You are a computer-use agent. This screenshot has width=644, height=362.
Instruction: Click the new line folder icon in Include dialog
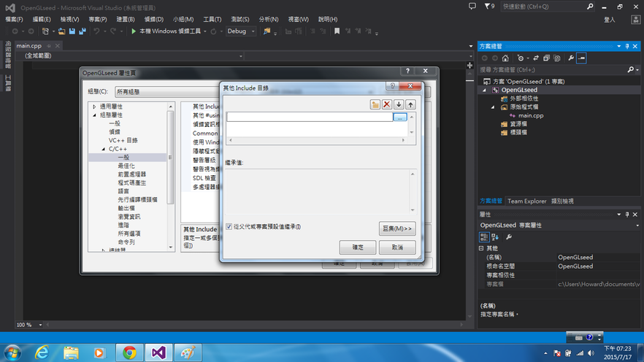[375, 104]
